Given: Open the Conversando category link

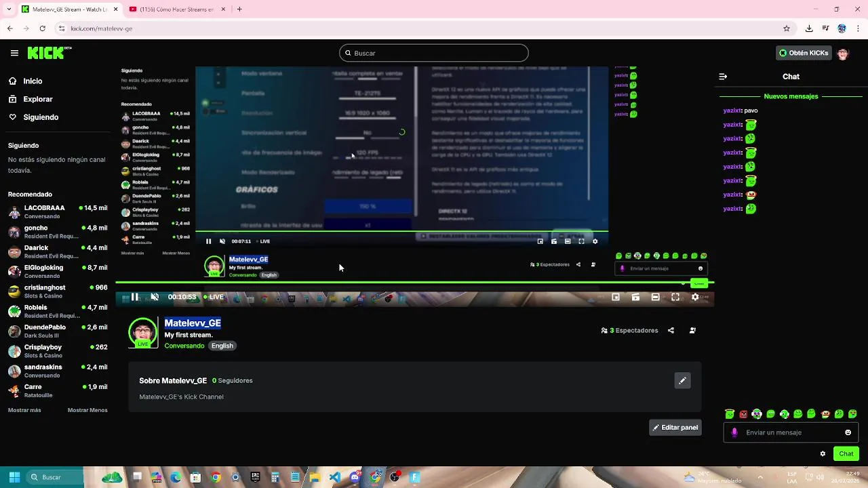Looking at the screenshot, I should click(184, 346).
